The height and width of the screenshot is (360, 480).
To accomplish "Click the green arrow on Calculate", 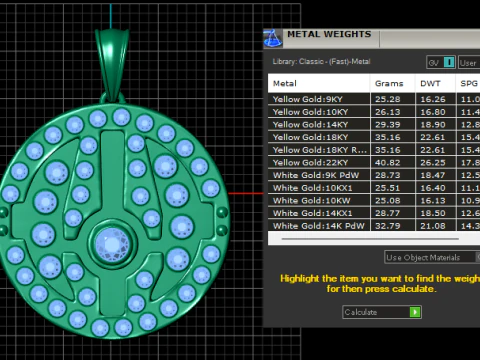I will point(415,312).
